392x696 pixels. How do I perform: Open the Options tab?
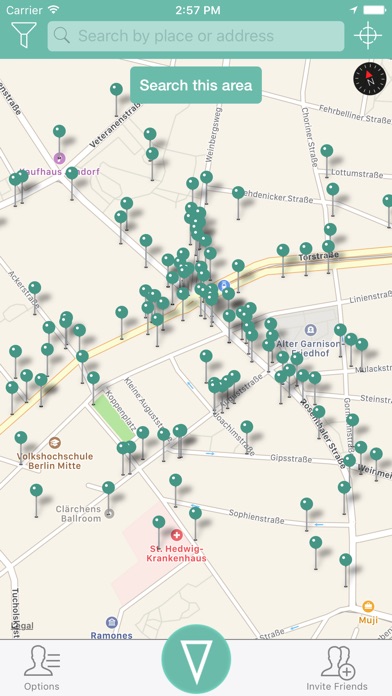point(42,668)
